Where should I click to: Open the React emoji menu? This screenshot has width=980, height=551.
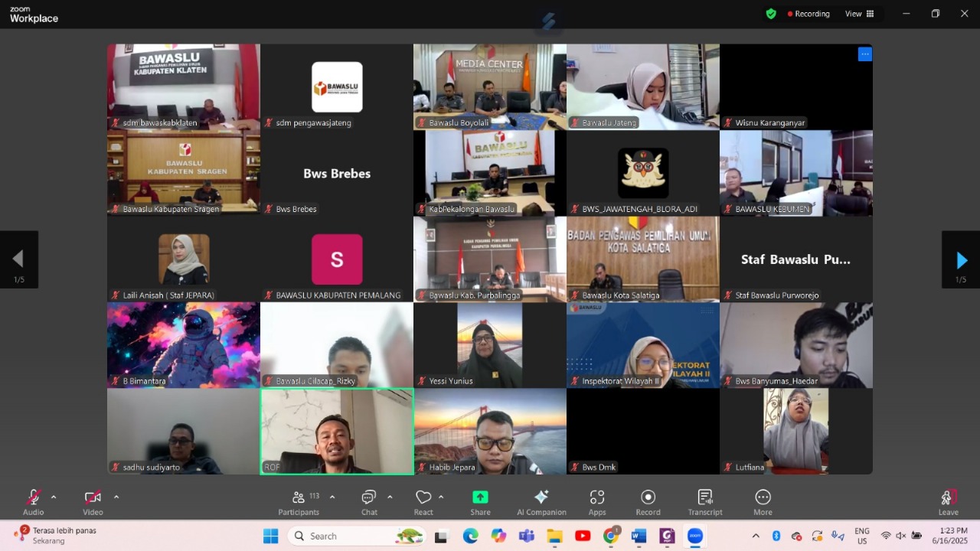click(423, 502)
